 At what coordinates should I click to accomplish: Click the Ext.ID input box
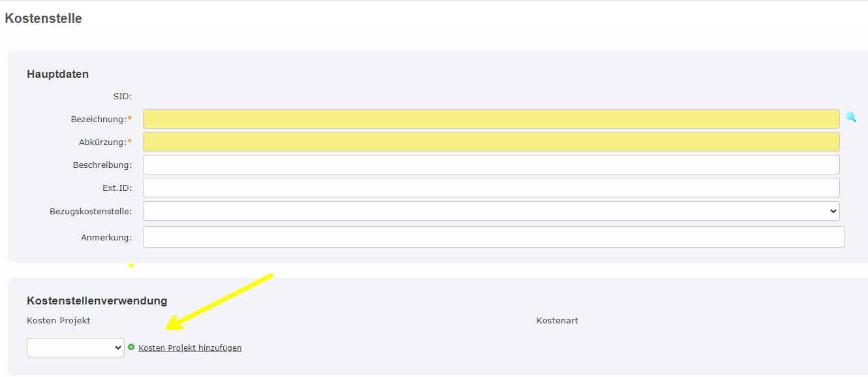491,188
